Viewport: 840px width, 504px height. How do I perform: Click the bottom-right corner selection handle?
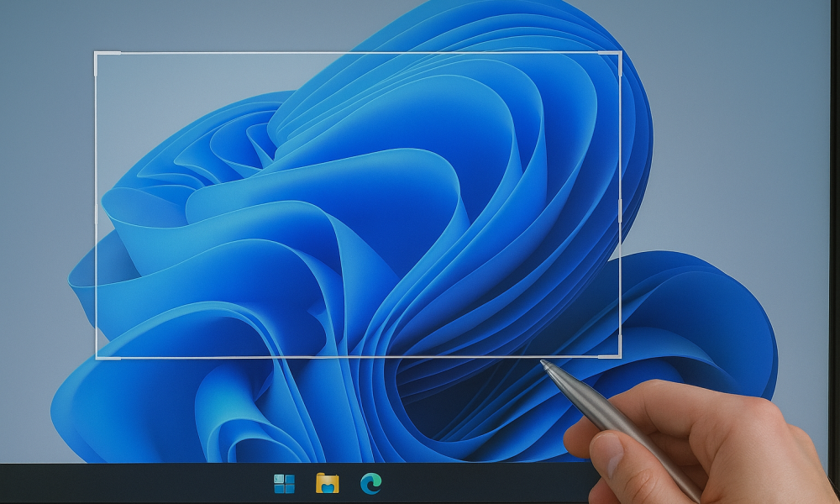[620, 356]
